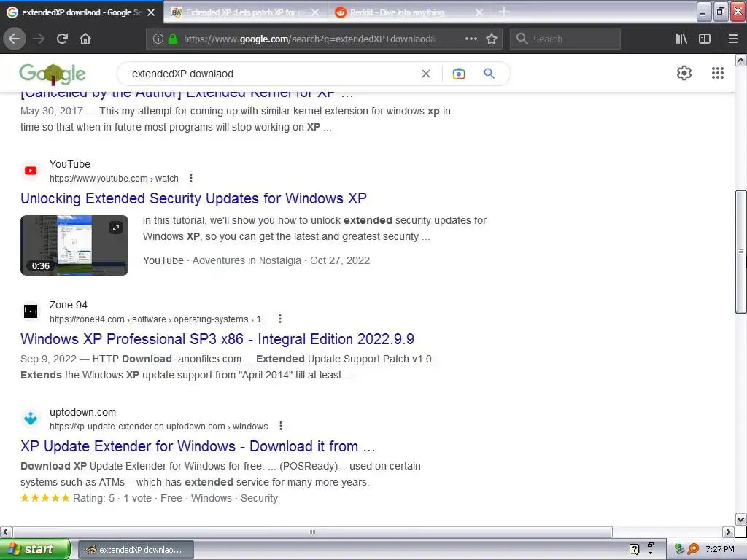Search by image camera icon

pos(458,74)
